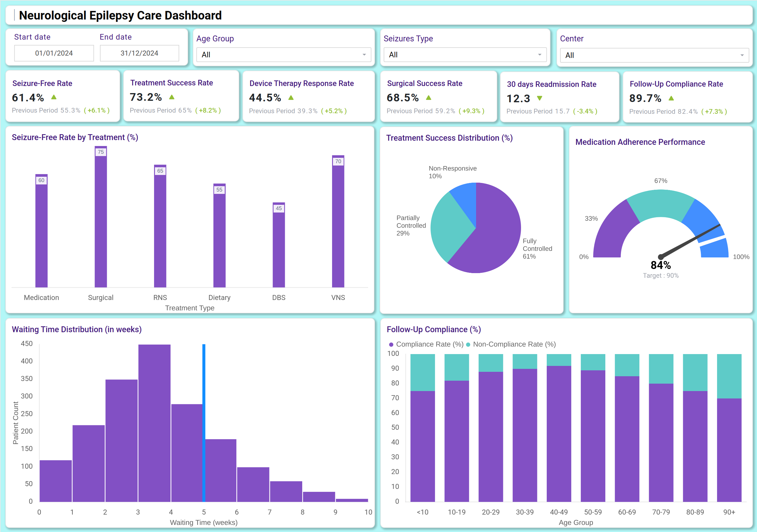Click the Device Therapy Response up-trend triangle
The height and width of the screenshot is (532, 757).
point(291,98)
